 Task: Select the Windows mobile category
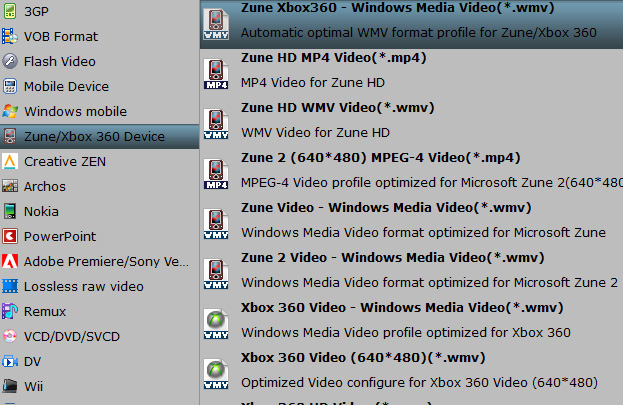[99, 111]
